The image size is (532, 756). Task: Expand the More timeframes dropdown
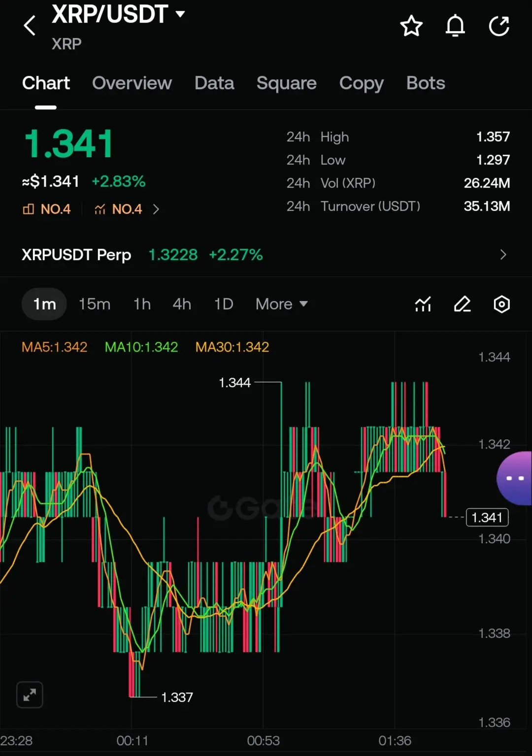coord(282,304)
